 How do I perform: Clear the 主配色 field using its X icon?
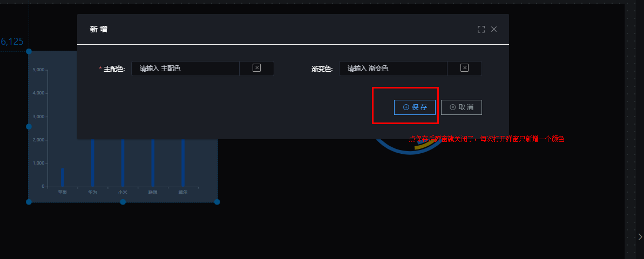[x=257, y=68]
